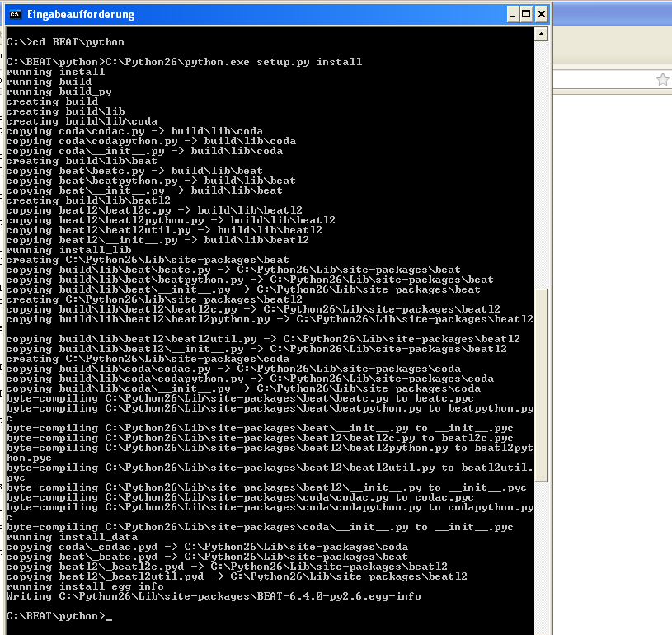Click the C:\BEAT\python> prompt at bottom
Viewport: 672px width, 635px height.
click(55, 616)
